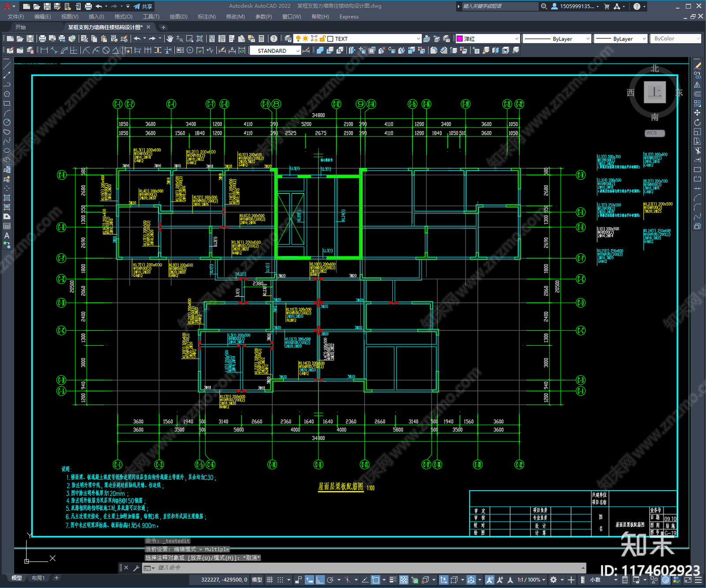Click the Plot printer icon

click(x=42, y=39)
